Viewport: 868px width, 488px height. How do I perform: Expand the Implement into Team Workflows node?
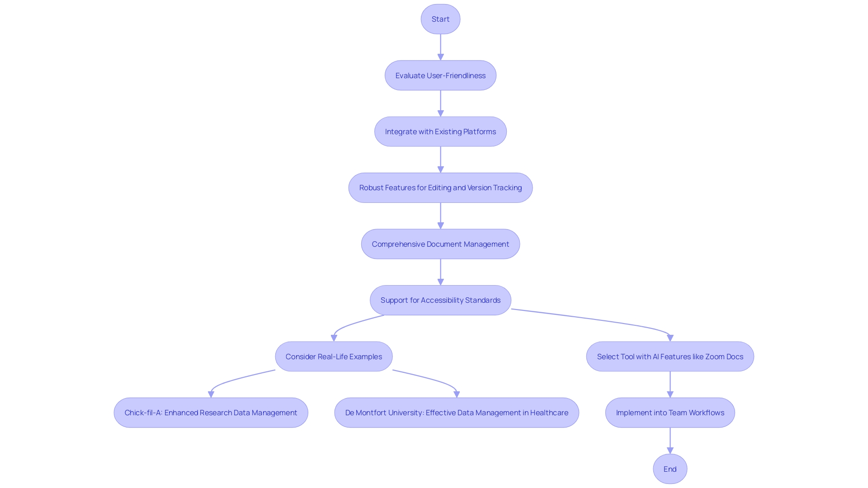point(670,413)
